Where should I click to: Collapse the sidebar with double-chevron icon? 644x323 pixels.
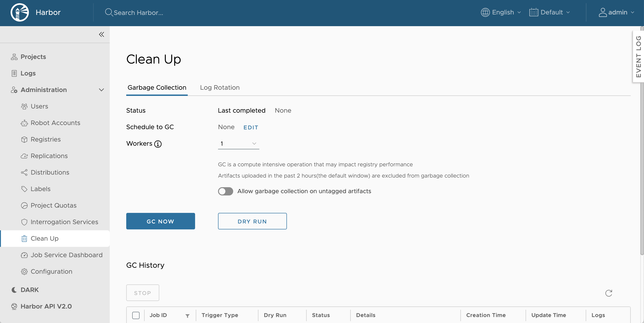(x=101, y=34)
